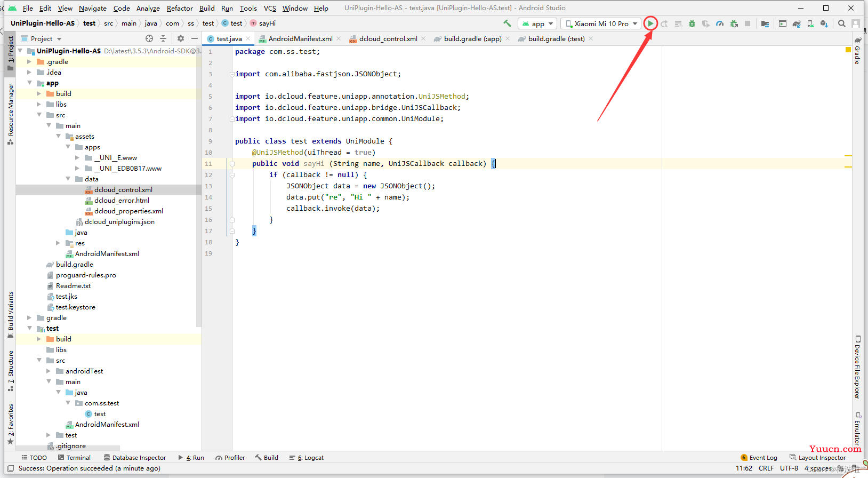Click the yellow inspection indicator square
Image resolution: width=868 pixels, height=478 pixels.
point(848,50)
